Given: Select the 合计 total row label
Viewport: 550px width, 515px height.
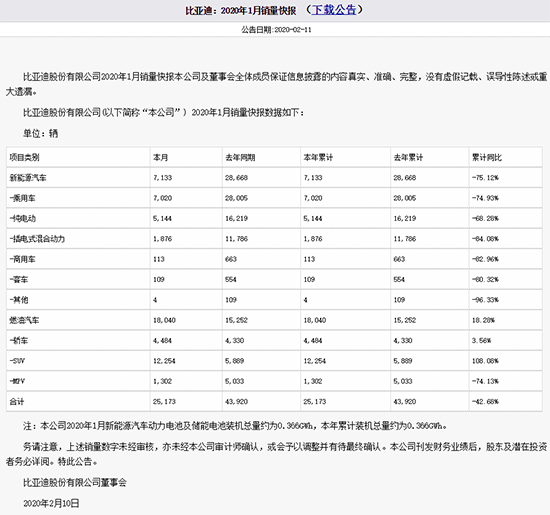Looking at the screenshot, I should (17, 402).
